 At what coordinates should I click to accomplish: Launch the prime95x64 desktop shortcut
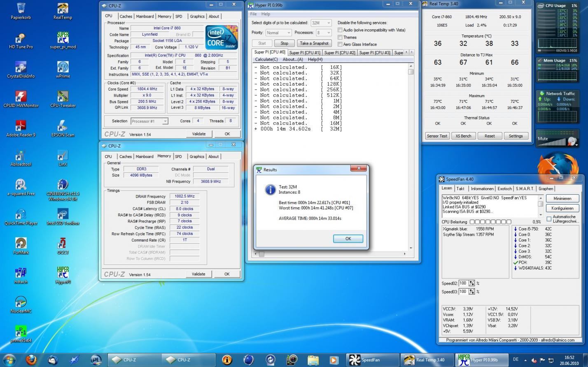[21, 334]
